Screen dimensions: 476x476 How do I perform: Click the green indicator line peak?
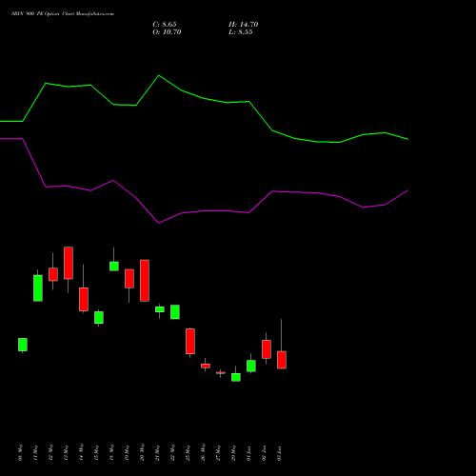point(159,75)
